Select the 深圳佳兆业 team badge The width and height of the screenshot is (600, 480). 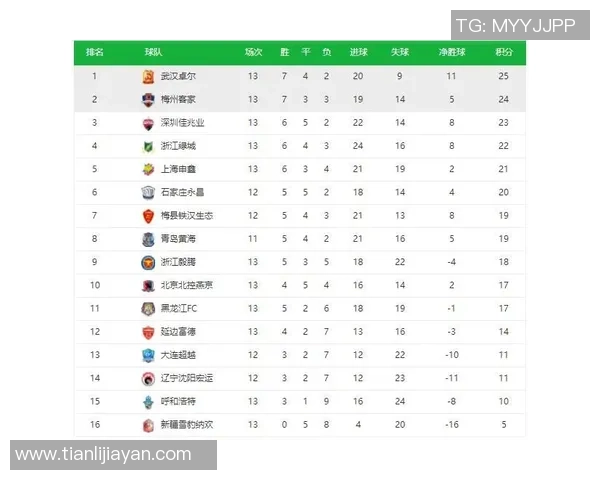[x=148, y=123]
